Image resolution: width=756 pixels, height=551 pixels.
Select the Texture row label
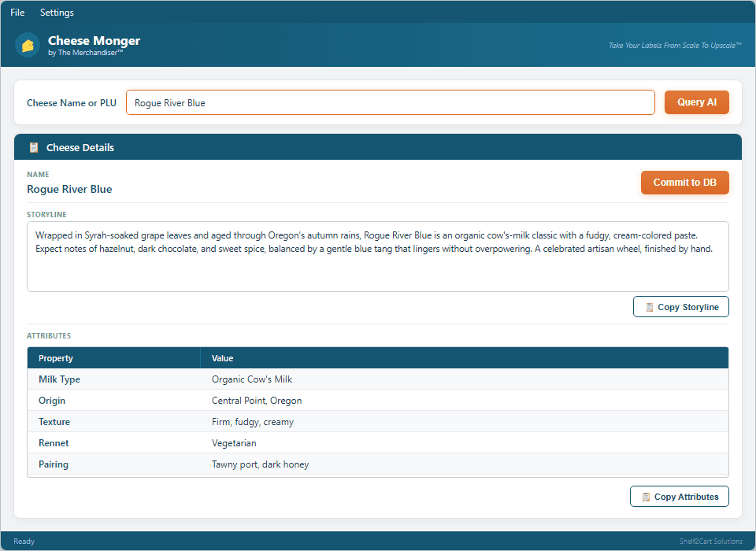click(54, 422)
